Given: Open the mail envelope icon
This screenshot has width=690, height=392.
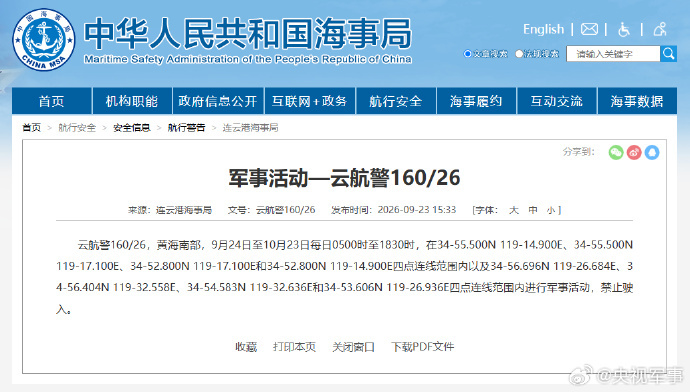Looking at the screenshot, I should [x=589, y=29].
